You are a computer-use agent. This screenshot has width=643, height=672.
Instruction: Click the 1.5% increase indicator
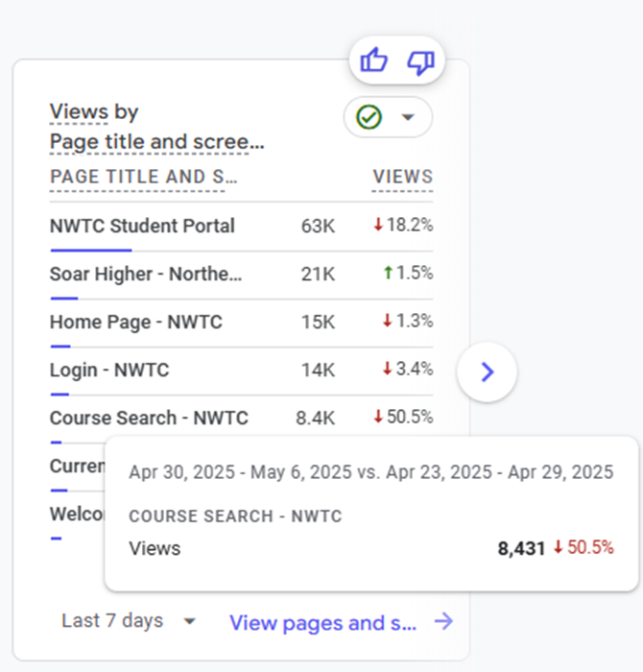point(408,273)
